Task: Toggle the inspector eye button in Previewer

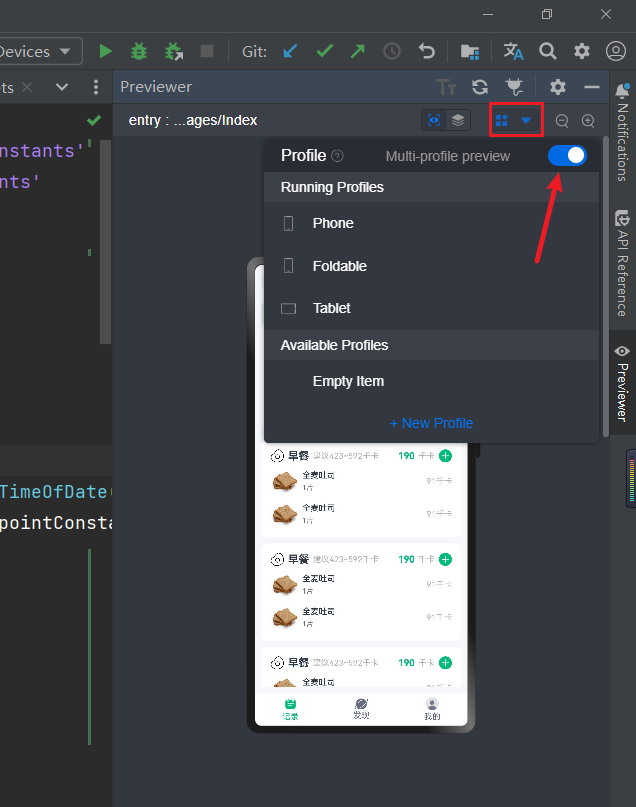Action: (x=433, y=120)
